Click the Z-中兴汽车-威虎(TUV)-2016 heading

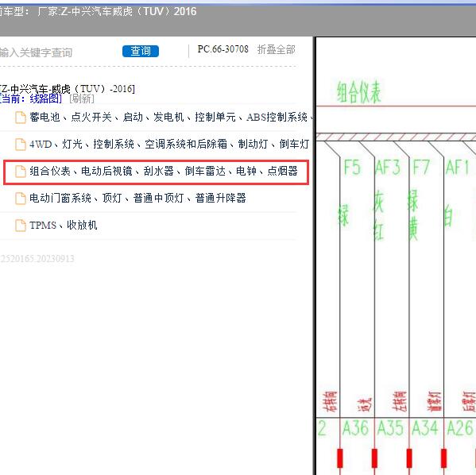coord(67,89)
